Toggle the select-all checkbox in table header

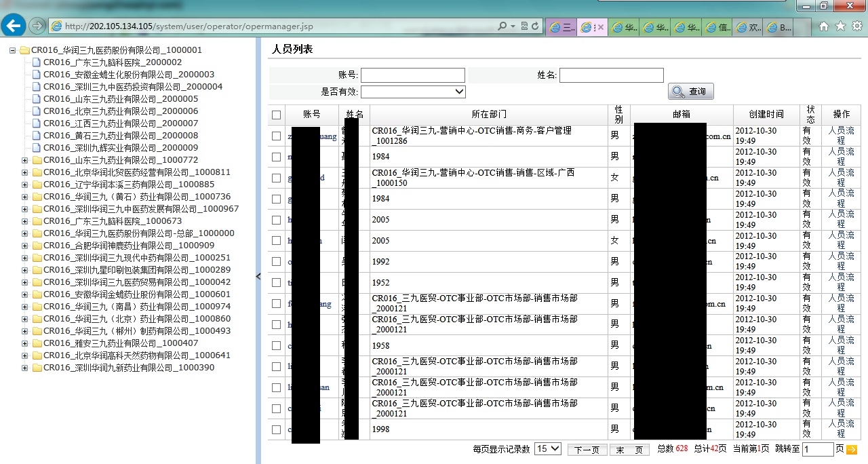[276, 115]
